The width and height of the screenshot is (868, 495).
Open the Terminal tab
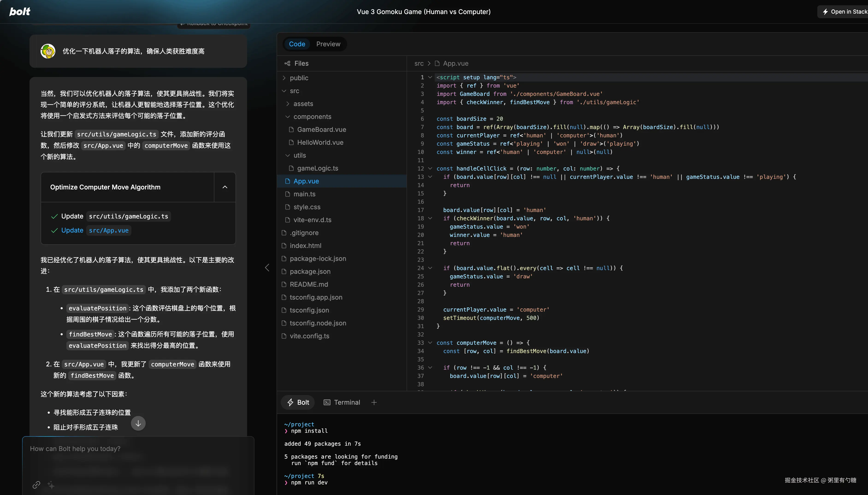[342, 402]
